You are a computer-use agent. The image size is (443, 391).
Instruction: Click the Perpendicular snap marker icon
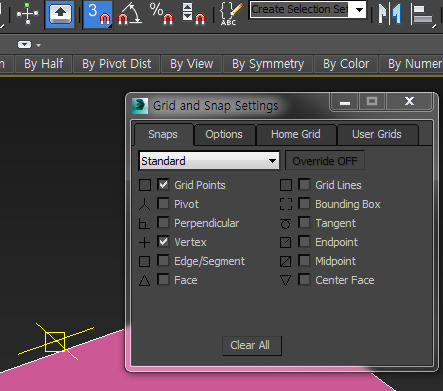tap(144, 223)
